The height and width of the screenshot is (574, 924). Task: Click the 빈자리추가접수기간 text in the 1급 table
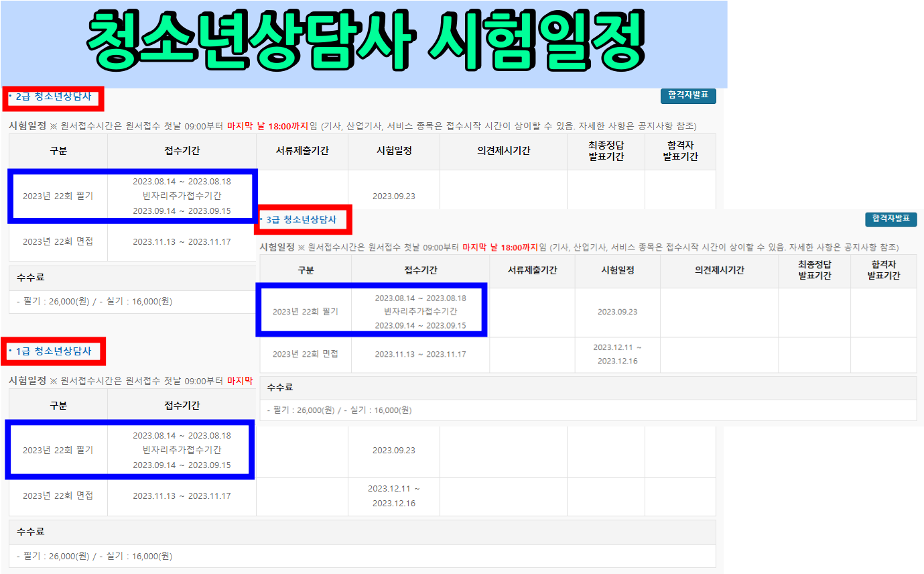coord(182,450)
